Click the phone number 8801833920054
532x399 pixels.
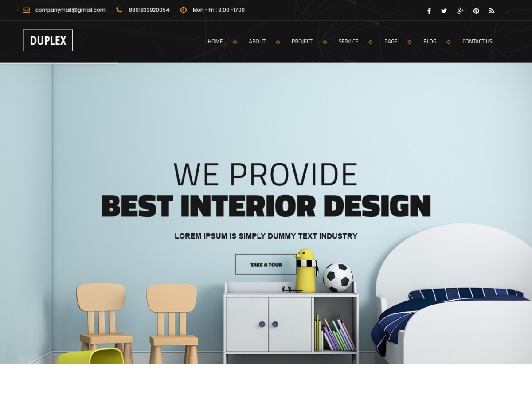click(149, 10)
